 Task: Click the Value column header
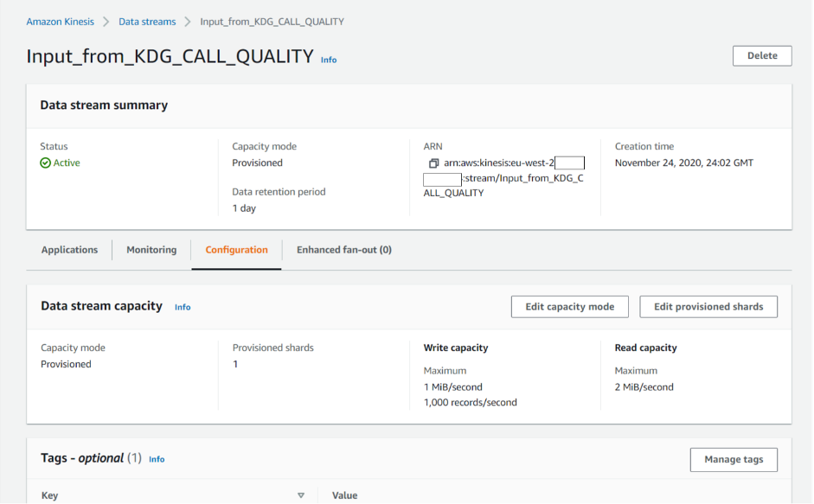coord(344,494)
